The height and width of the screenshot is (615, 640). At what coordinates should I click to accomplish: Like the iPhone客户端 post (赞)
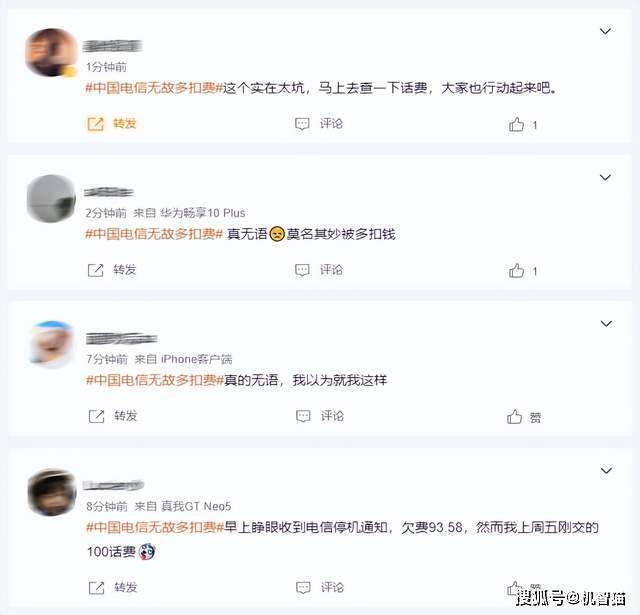[x=515, y=417]
